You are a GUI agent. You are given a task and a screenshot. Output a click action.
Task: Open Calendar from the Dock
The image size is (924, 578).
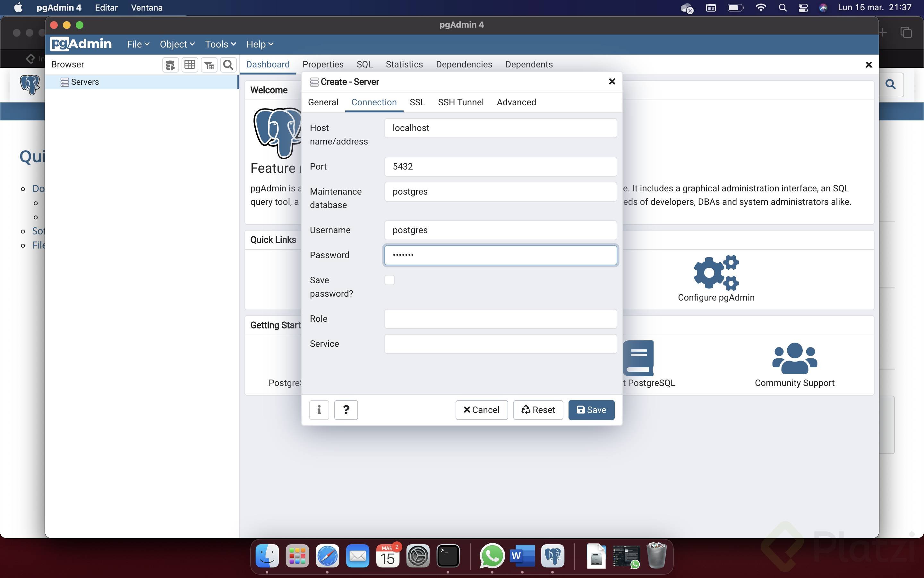[388, 556]
